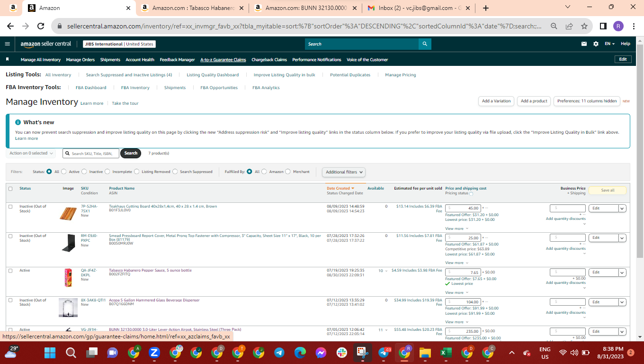Sort by the Date Created column header
This screenshot has width=644, height=364.
click(x=340, y=188)
